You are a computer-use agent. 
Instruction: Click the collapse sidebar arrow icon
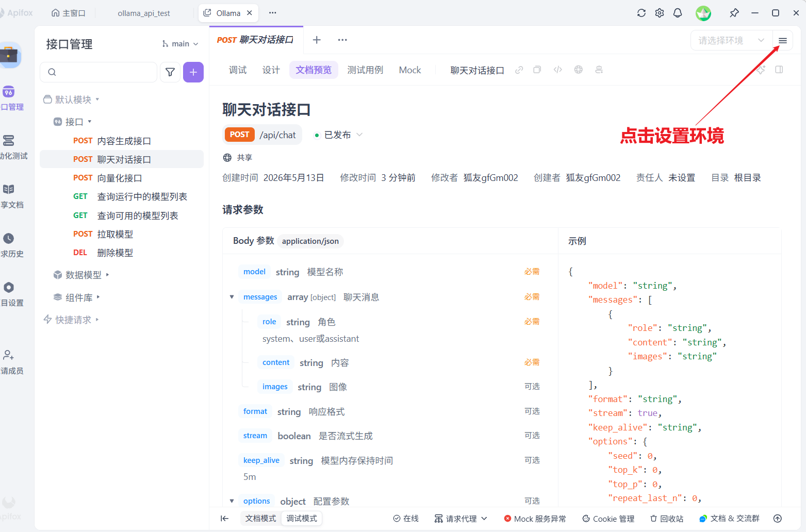tap(224, 519)
